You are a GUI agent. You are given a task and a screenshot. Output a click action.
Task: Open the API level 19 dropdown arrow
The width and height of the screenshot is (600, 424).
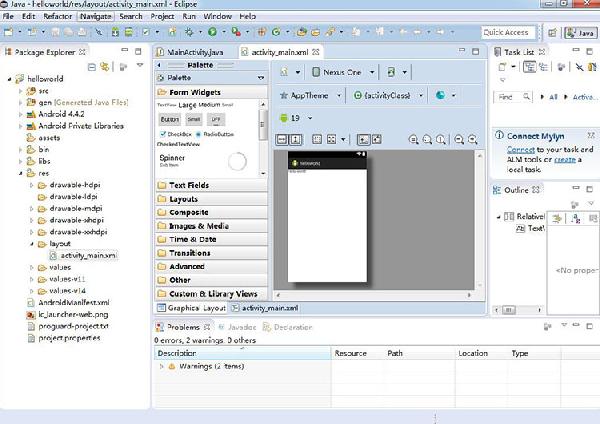(x=310, y=118)
